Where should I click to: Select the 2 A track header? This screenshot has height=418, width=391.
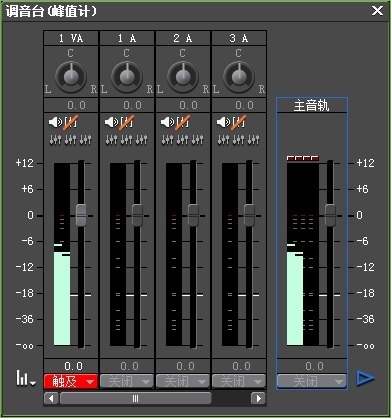coord(183,38)
